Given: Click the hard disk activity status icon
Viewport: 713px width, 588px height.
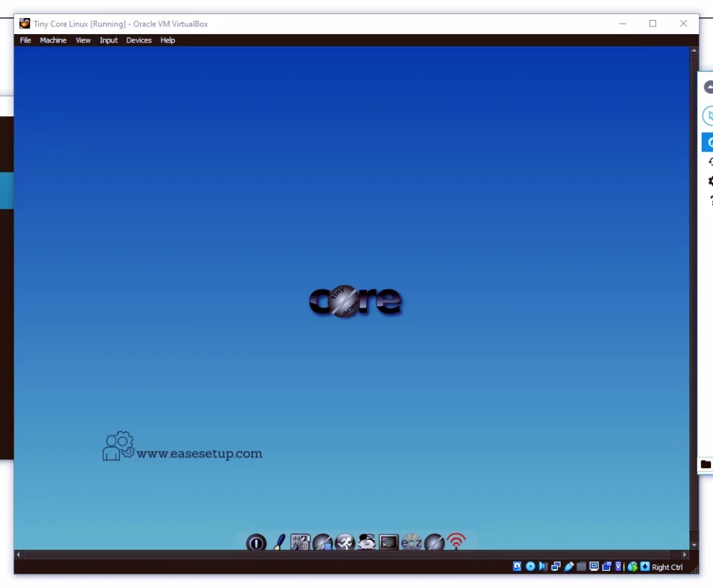Looking at the screenshot, I should point(517,566).
